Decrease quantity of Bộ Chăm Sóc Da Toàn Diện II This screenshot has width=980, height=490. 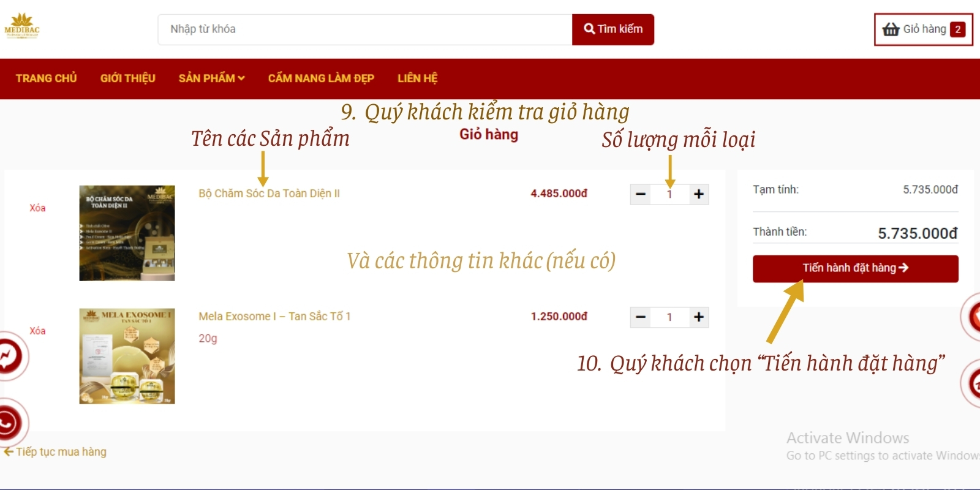coord(641,194)
